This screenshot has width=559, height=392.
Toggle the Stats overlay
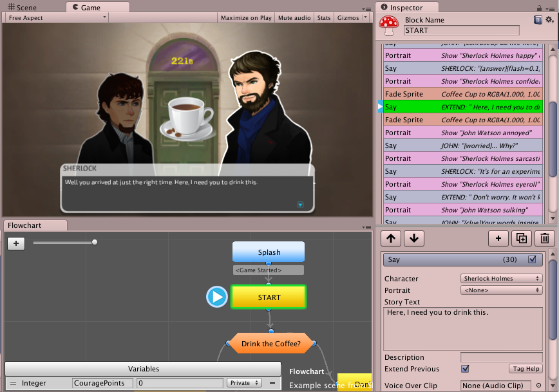(x=324, y=18)
